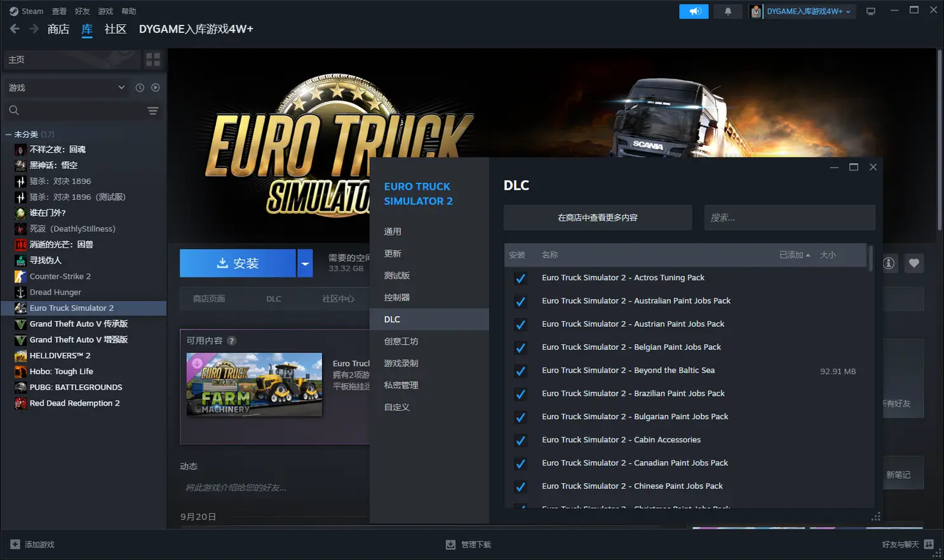Image resolution: width=944 pixels, height=560 pixels.
Task: Select Red Dead Redemption 2 in library
Action: [x=74, y=403]
